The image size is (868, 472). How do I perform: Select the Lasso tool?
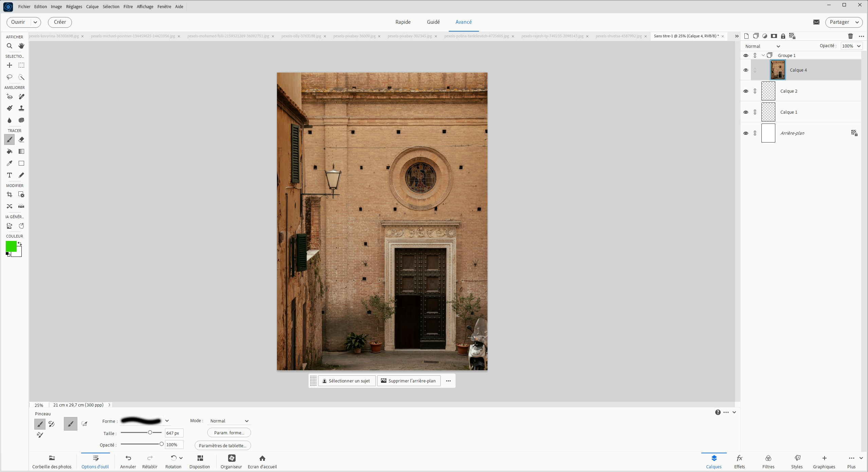click(10, 77)
